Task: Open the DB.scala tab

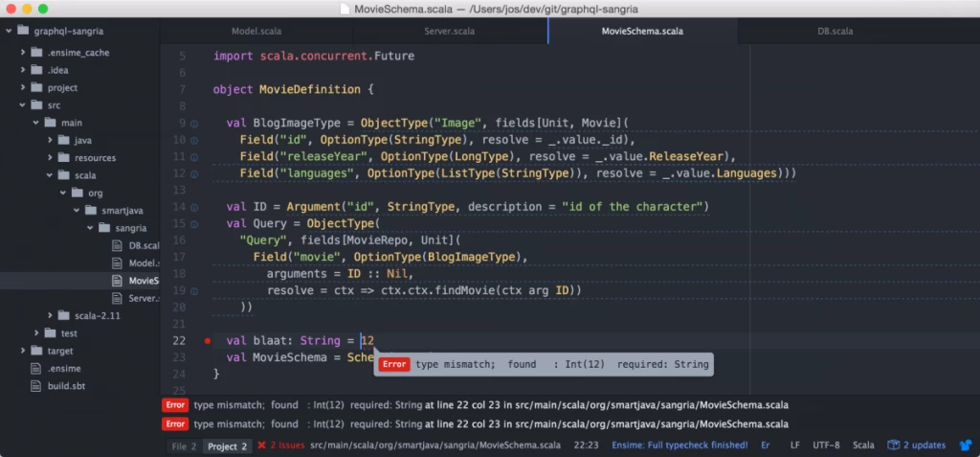Action: pyautogui.click(x=835, y=31)
